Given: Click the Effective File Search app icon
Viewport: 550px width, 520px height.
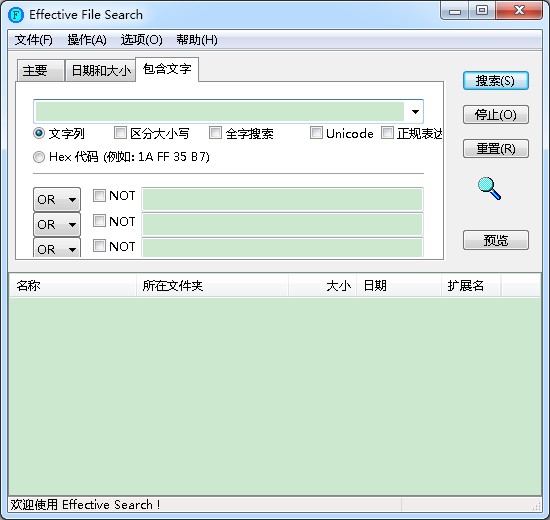Looking at the screenshot, I should point(16,15).
